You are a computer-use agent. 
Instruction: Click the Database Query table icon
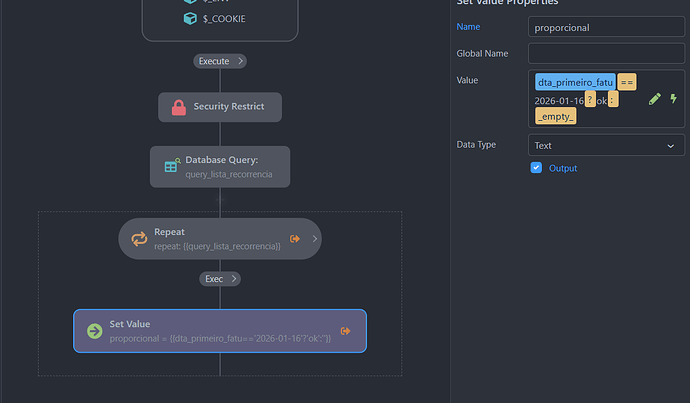tap(171, 166)
